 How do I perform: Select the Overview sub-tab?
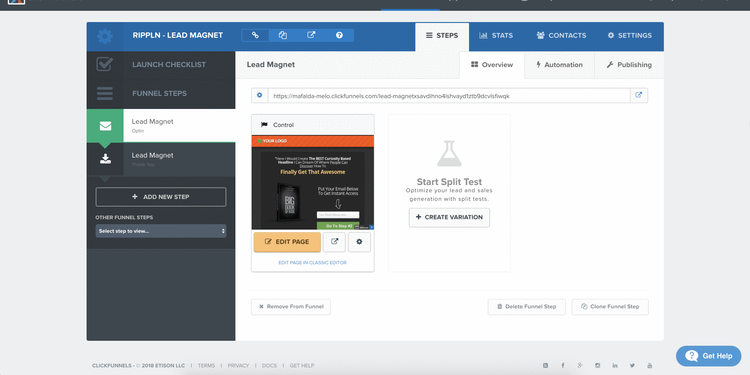tap(492, 65)
